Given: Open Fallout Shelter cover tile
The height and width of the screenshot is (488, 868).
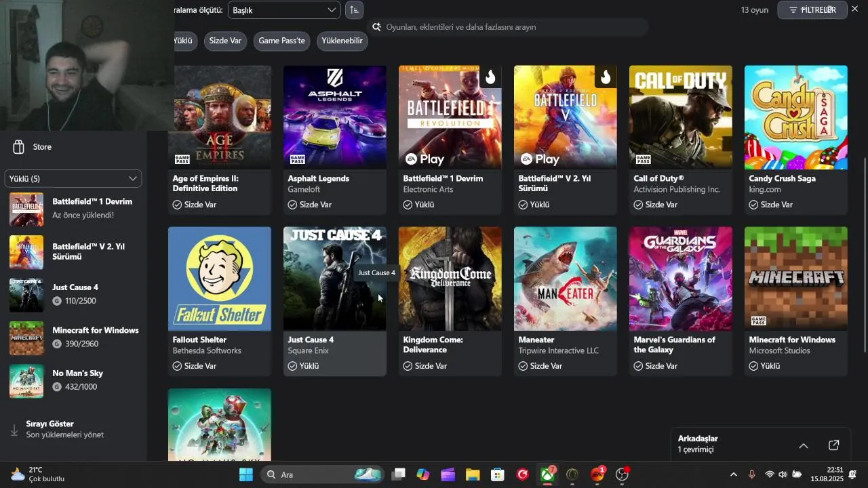Looking at the screenshot, I should 220,279.
